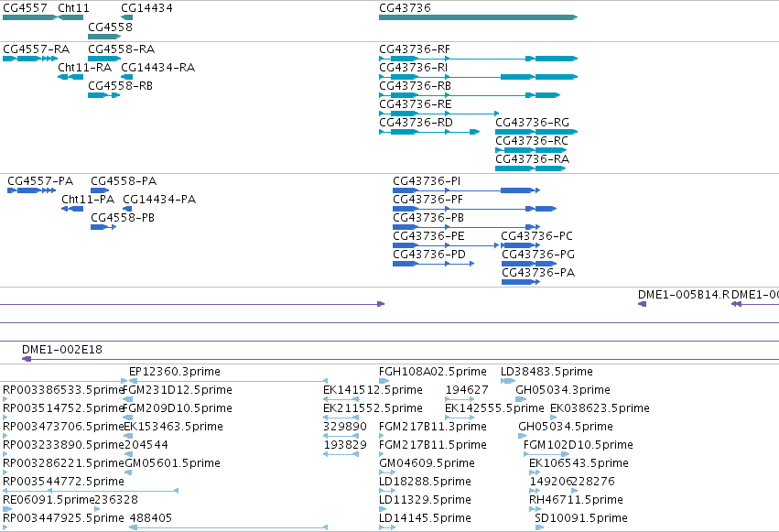Select BAC clone DME1-005B14.R
This screenshot has width=779, height=532.
642,304
